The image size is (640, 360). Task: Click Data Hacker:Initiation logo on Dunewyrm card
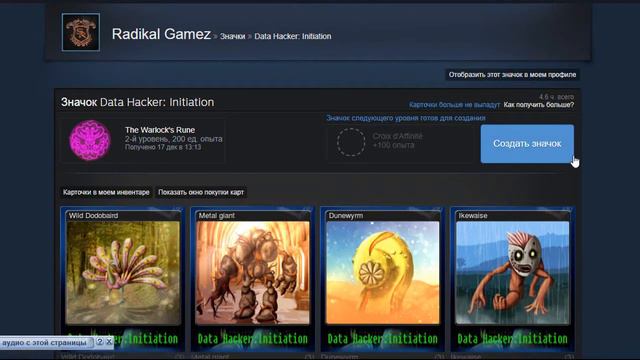coord(382,339)
